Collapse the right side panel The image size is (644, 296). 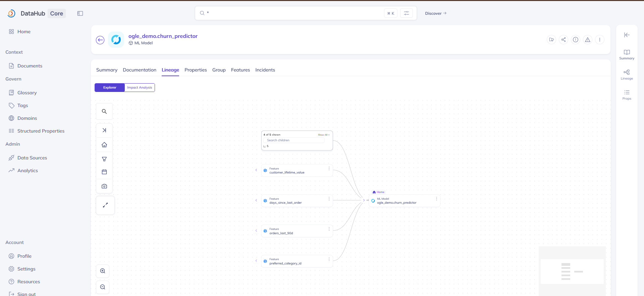pyautogui.click(x=627, y=35)
